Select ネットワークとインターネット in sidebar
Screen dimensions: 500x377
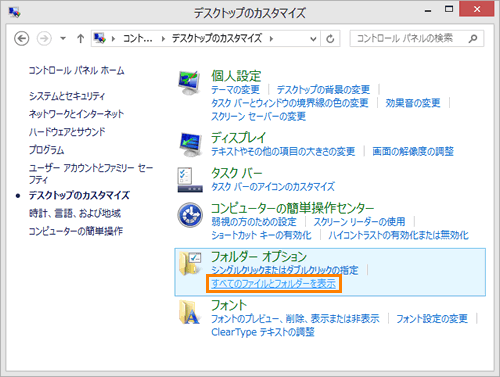pos(76,114)
